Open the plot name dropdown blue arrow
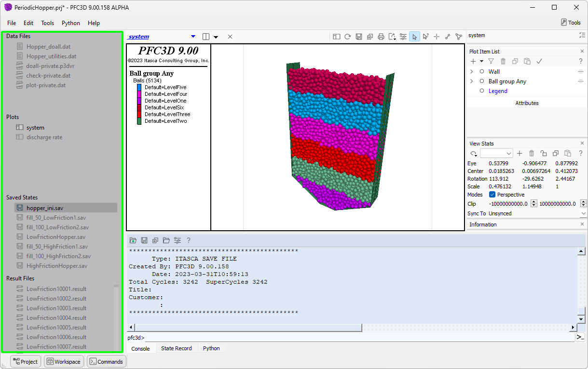Image resolution: width=588 pixels, height=369 pixels. [193, 37]
